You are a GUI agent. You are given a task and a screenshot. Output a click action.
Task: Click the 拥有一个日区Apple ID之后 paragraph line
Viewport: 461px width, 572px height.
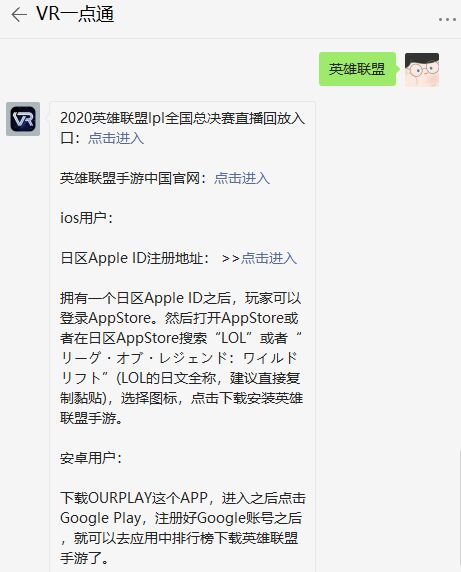tap(181, 298)
